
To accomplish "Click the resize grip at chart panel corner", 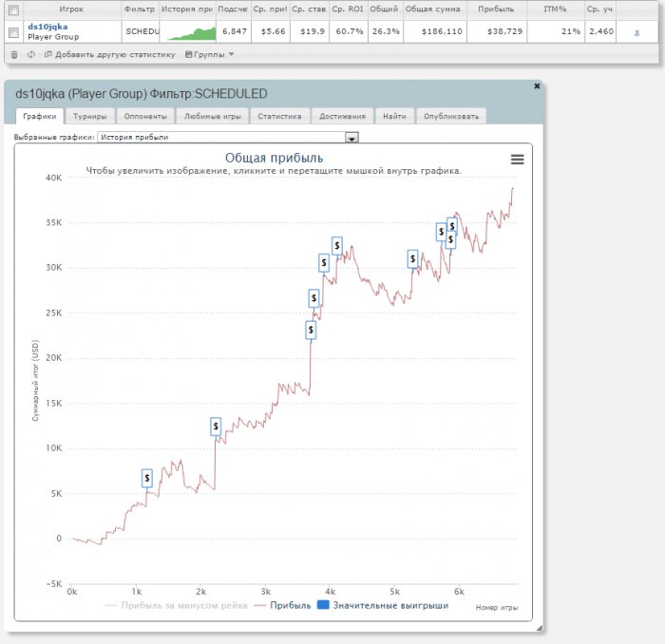I will pyautogui.click(x=539, y=628).
